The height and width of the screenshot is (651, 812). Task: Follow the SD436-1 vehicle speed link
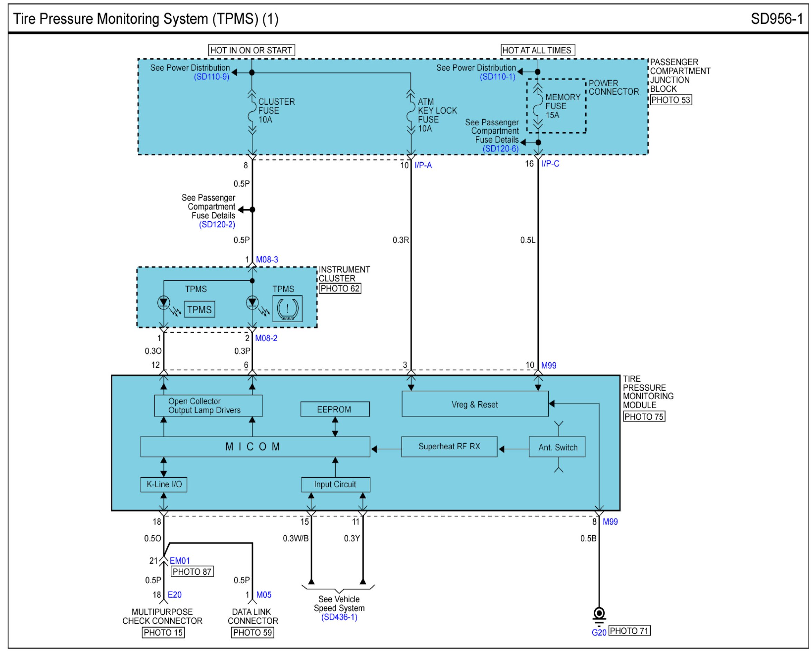point(339,617)
